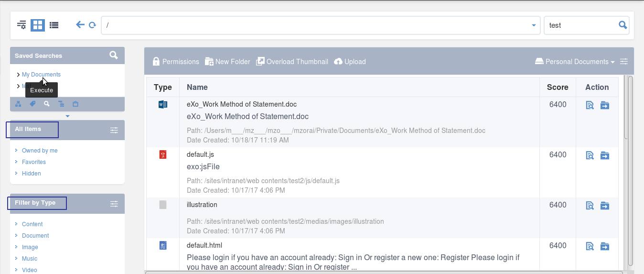Create a New Folder
644x274 pixels.
[227, 62]
